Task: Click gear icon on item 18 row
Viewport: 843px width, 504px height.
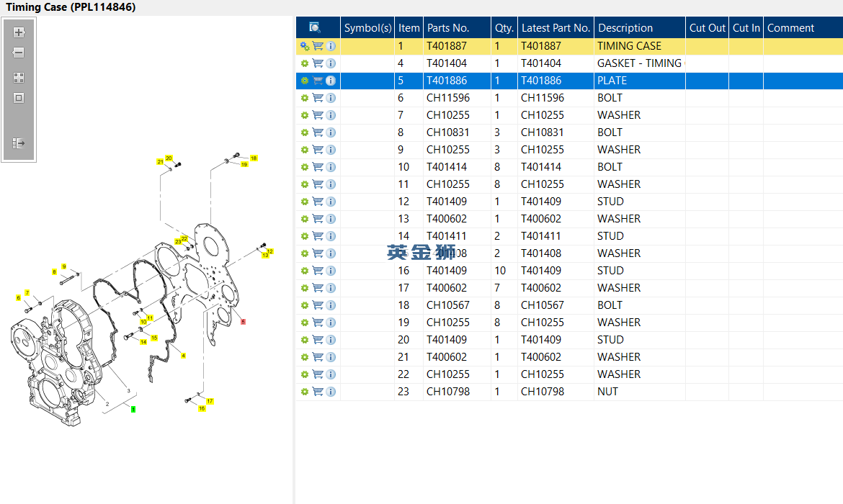Action: (305, 305)
